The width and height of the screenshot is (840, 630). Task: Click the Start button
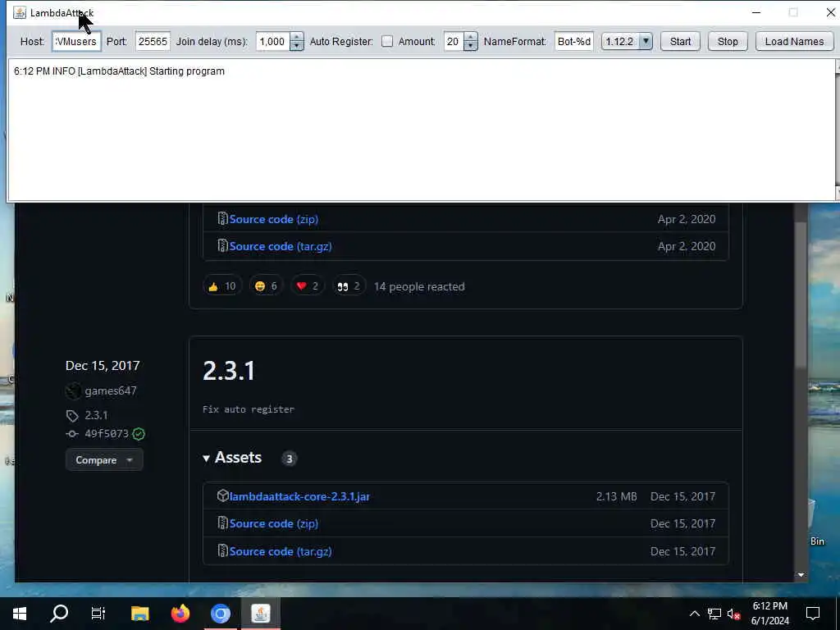pyautogui.click(x=680, y=41)
